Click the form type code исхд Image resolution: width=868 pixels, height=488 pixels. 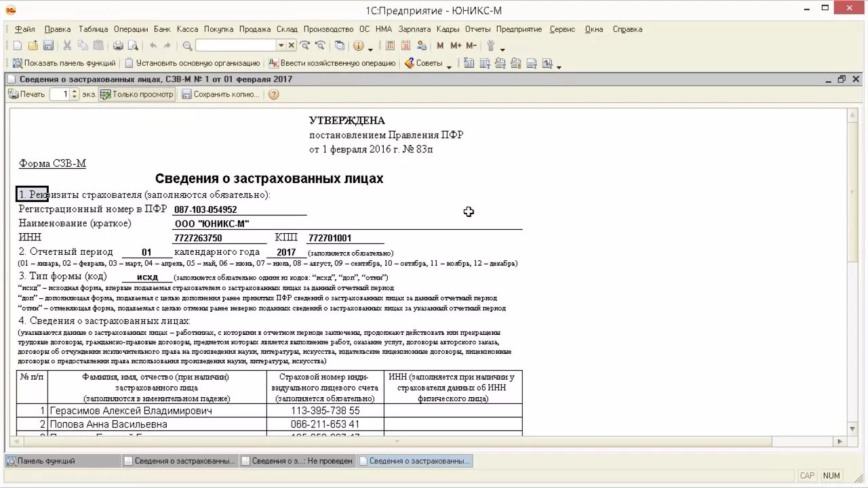click(147, 277)
